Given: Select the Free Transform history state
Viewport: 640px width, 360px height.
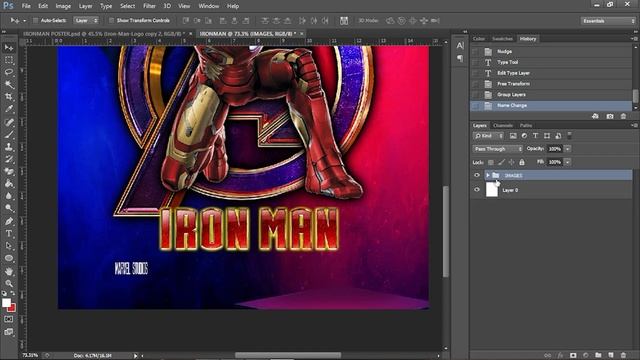Looking at the screenshot, I should (551, 84).
